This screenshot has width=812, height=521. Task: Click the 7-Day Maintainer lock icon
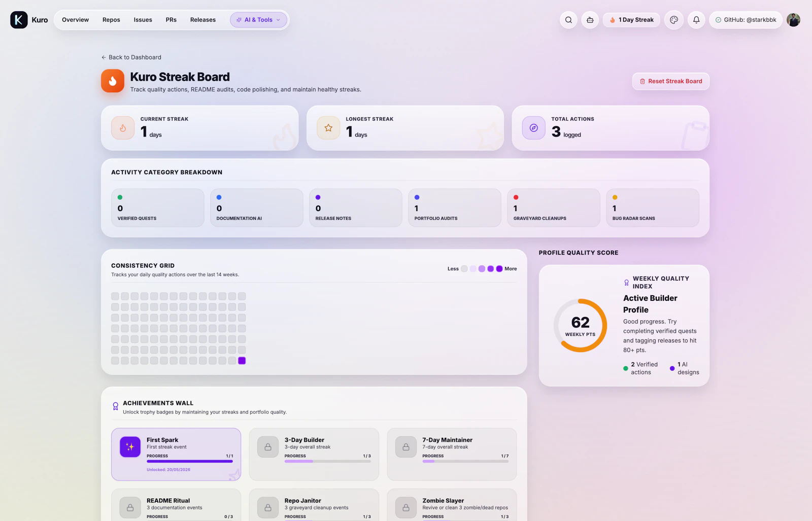click(406, 447)
